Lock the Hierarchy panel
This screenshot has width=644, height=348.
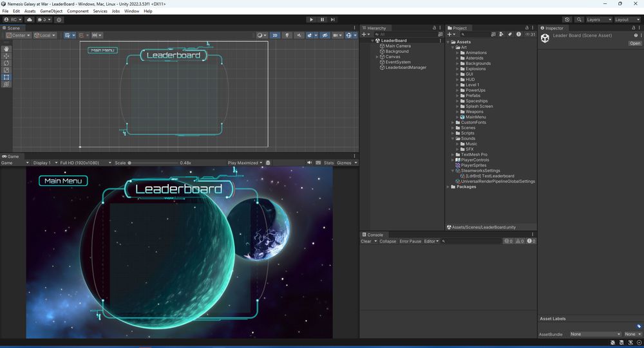(x=434, y=28)
